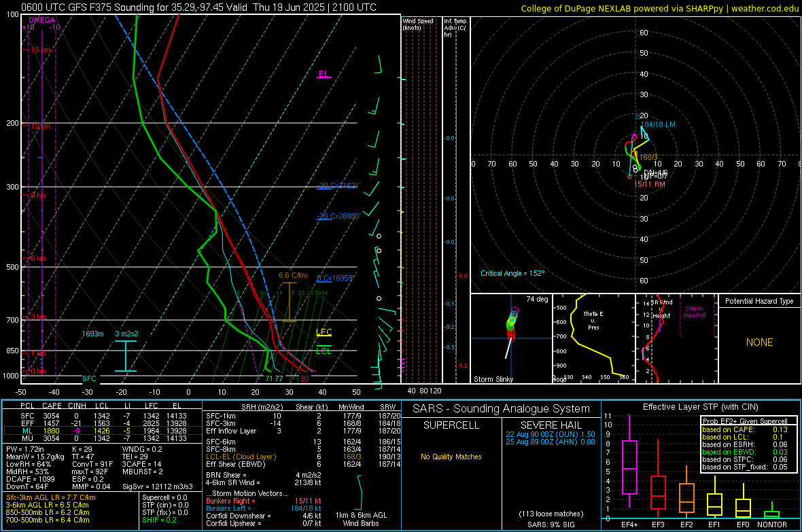Select the Classic Supercell marker label
Viewport: 802px width, 532px height.
[695, 312]
